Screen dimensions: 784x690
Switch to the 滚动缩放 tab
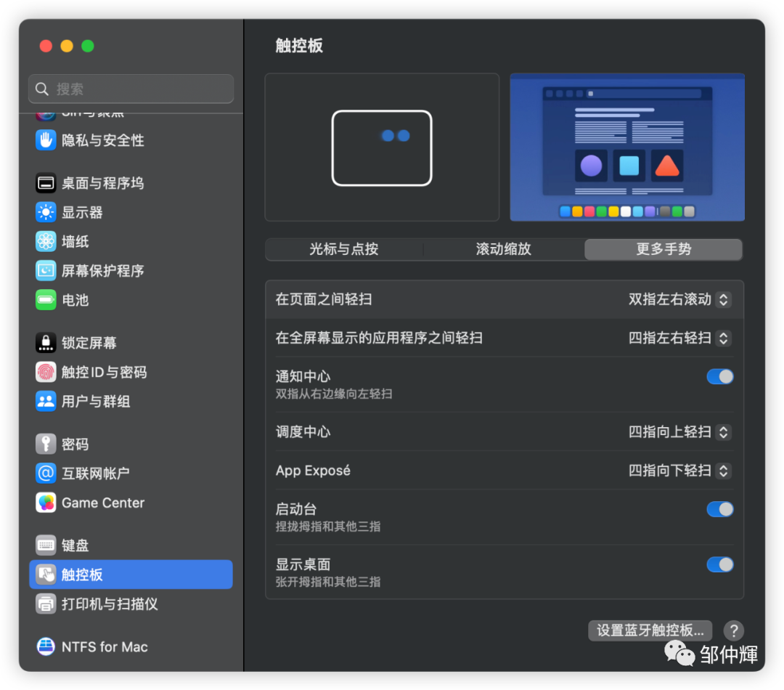pos(504,249)
